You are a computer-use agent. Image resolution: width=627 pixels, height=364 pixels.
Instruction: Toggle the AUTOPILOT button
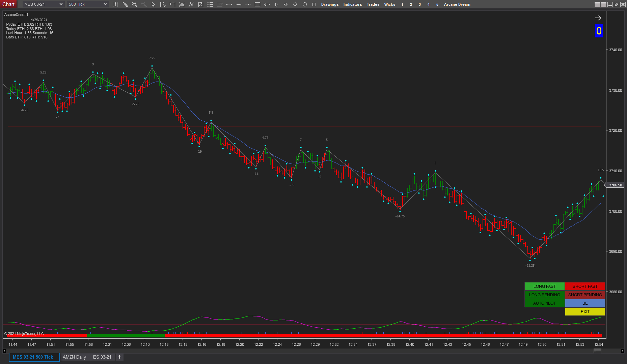(x=544, y=303)
